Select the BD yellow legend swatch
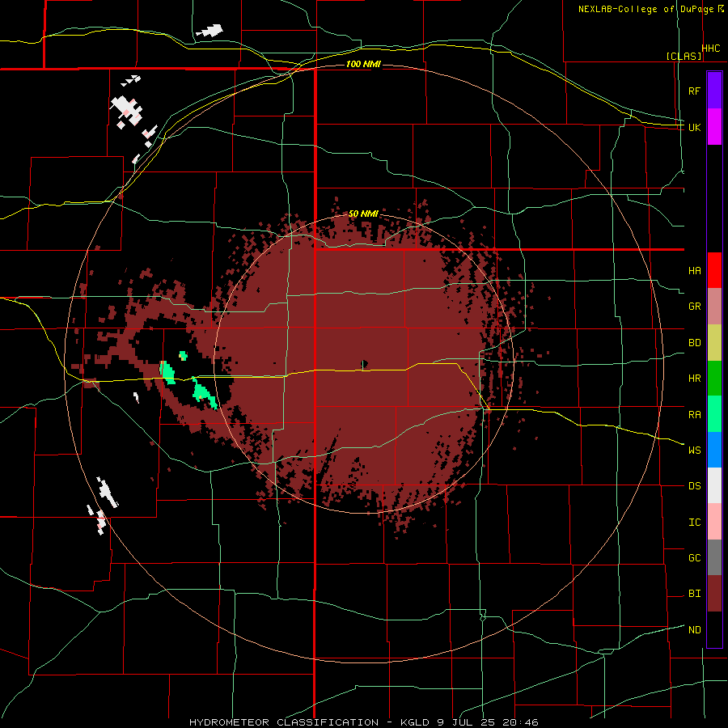Screen dimensions: 728x728 tap(714, 343)
